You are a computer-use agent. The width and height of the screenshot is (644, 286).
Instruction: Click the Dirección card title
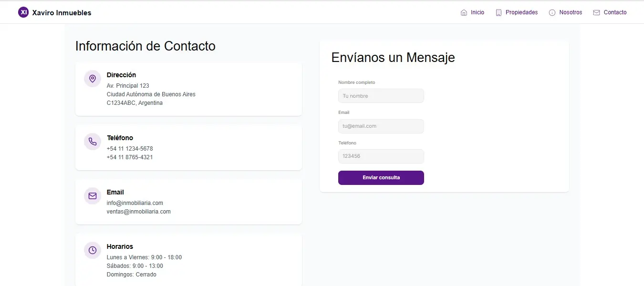click(121, 75)
